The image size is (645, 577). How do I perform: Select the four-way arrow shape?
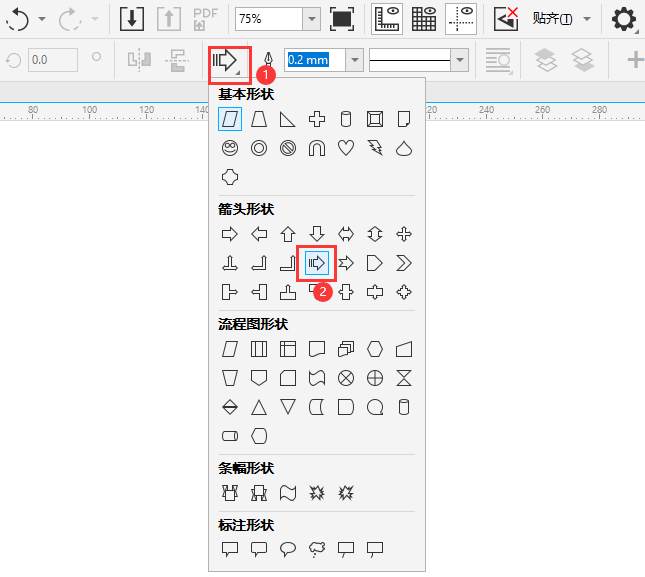coord(404,234)
